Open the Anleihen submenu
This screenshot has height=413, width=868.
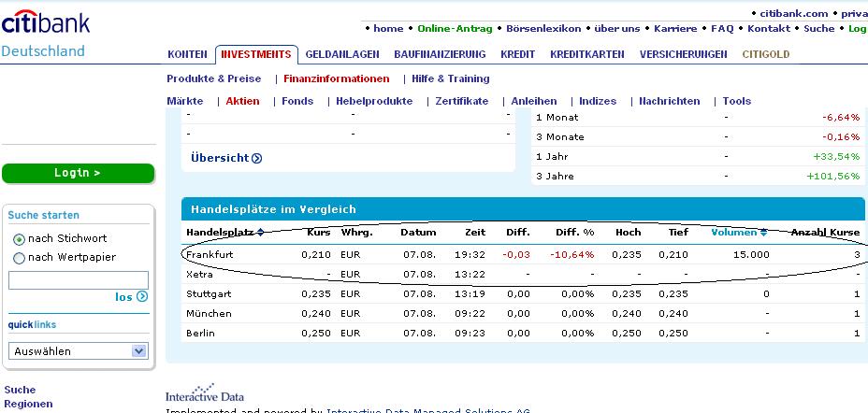[534, 101]
